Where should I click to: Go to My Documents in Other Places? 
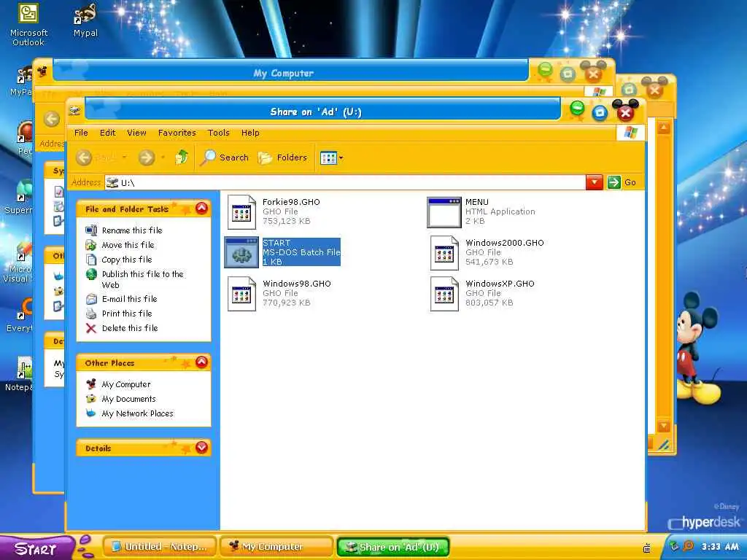click(128, 399)
